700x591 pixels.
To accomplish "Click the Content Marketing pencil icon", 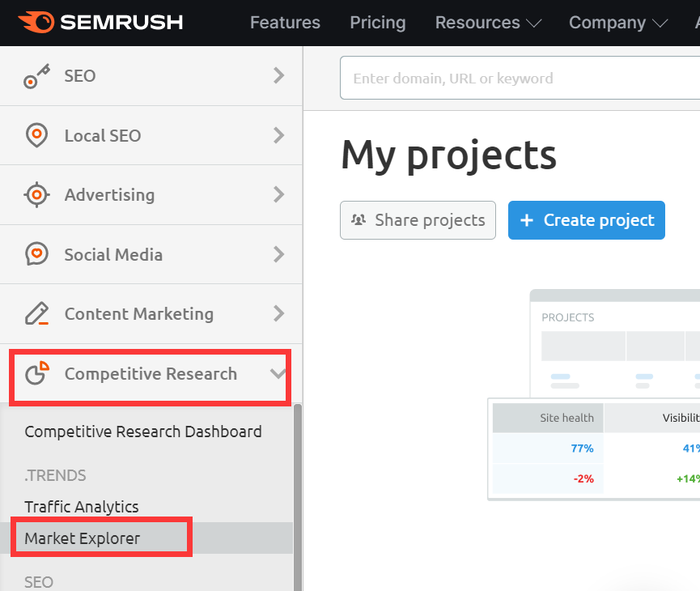I will (36, 314).
